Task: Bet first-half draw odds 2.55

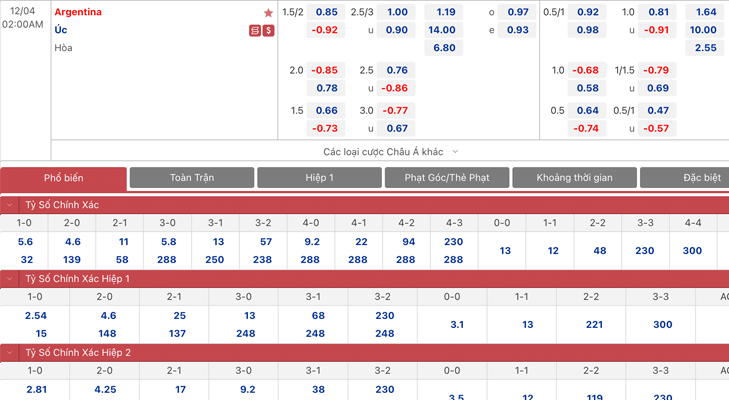Action: [x=705, y=47]
